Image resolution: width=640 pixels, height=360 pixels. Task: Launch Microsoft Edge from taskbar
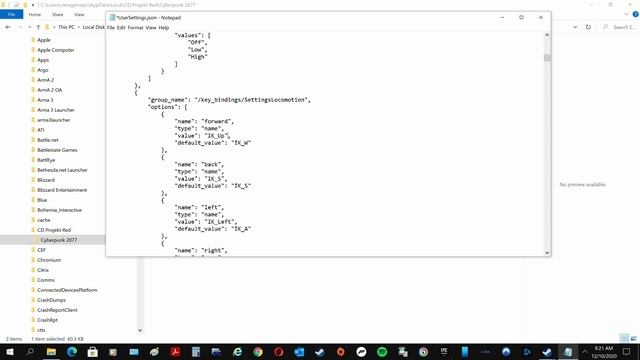click(72, 352)
